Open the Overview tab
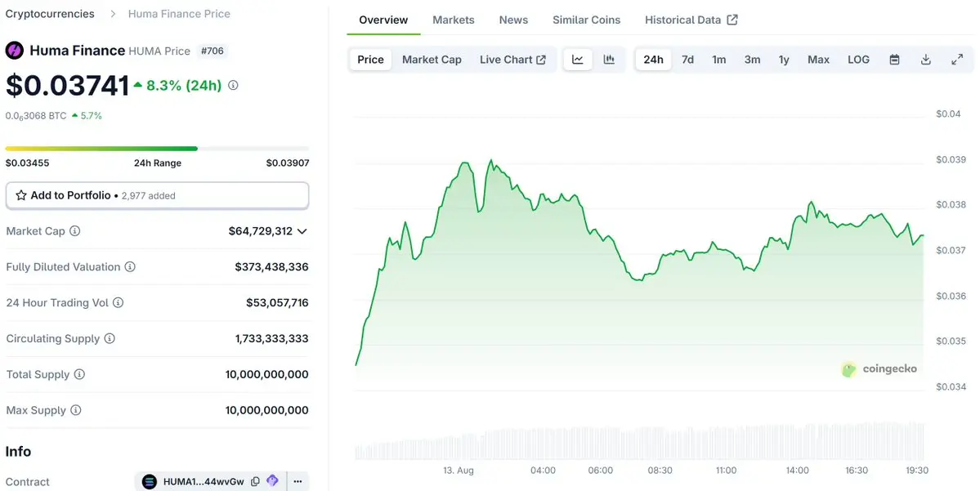Screen dimensions: 980x491 pyautogui.click(x=383, y=20)
